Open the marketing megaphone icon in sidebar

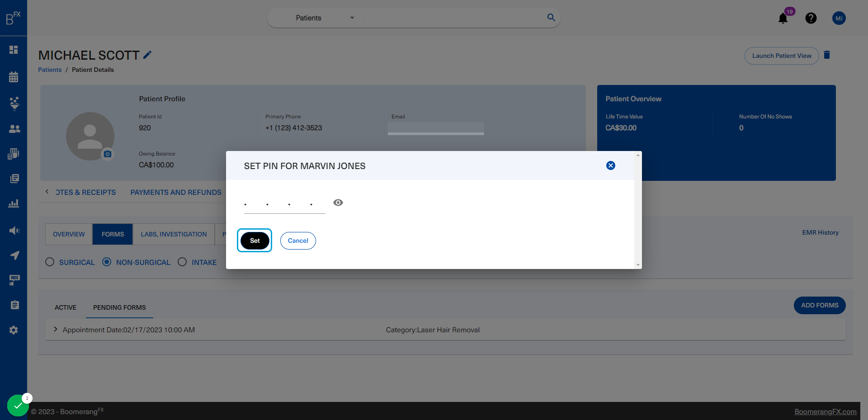pos(14,231)
